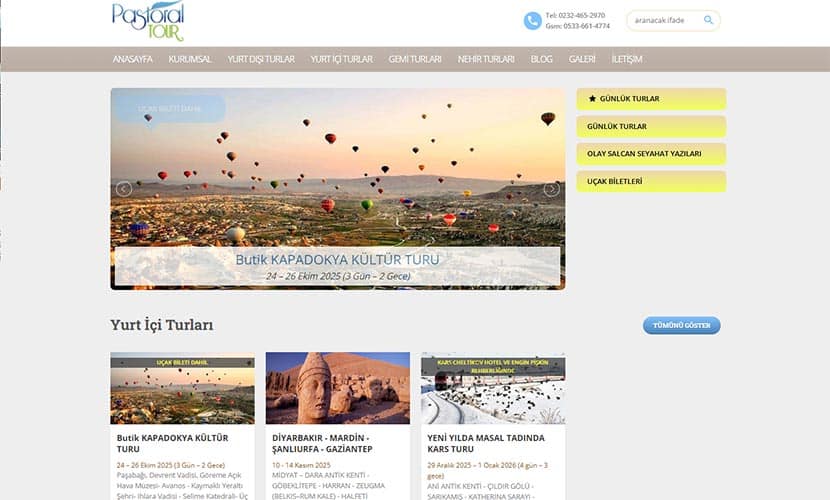Click the Pastoral Tour logo
830x500 pixels.
[148, 20]
